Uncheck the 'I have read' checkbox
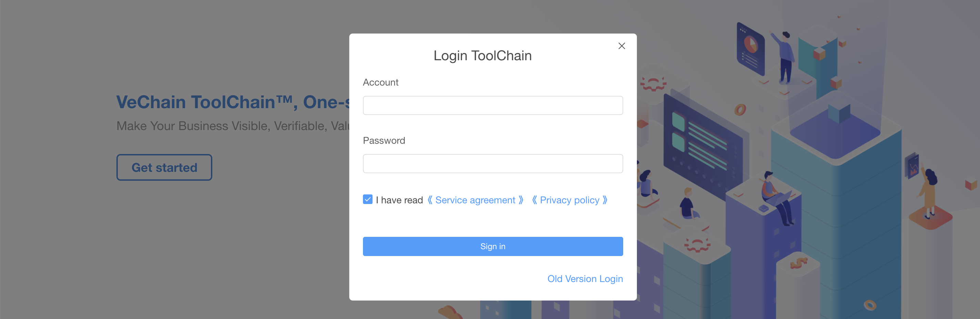 coord(367,199)
